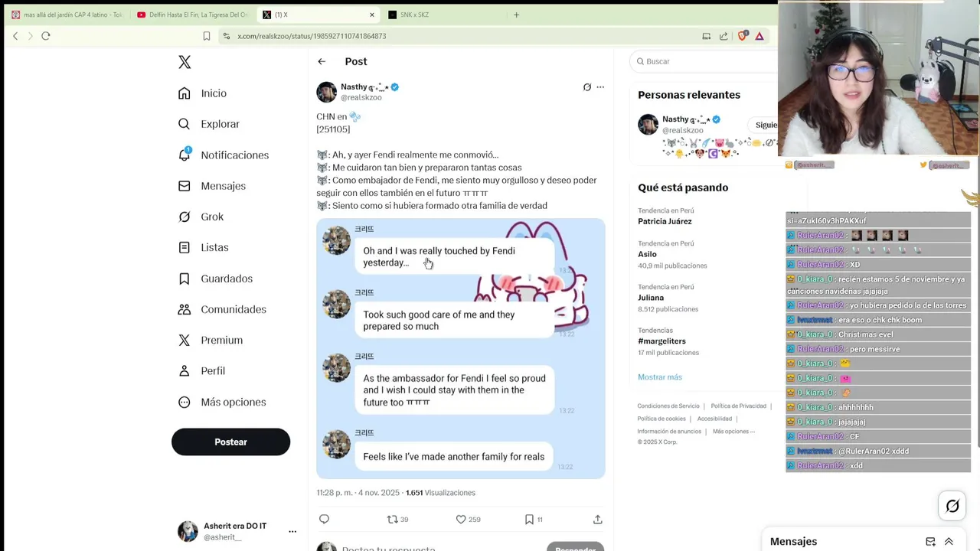This screenshot has height=551, width=980.
Task: Open post three-dot more options
Action: click(600, 87)
